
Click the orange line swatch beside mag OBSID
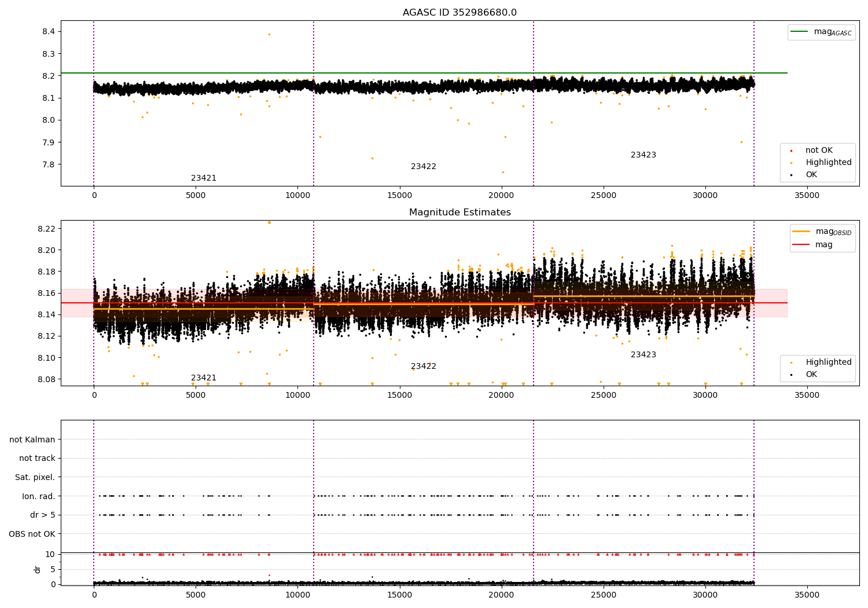click(801, 232)
